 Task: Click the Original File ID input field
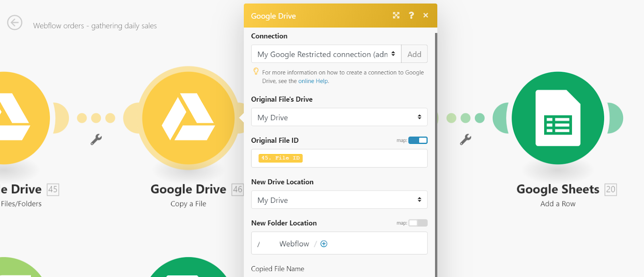tap(339, 158)
